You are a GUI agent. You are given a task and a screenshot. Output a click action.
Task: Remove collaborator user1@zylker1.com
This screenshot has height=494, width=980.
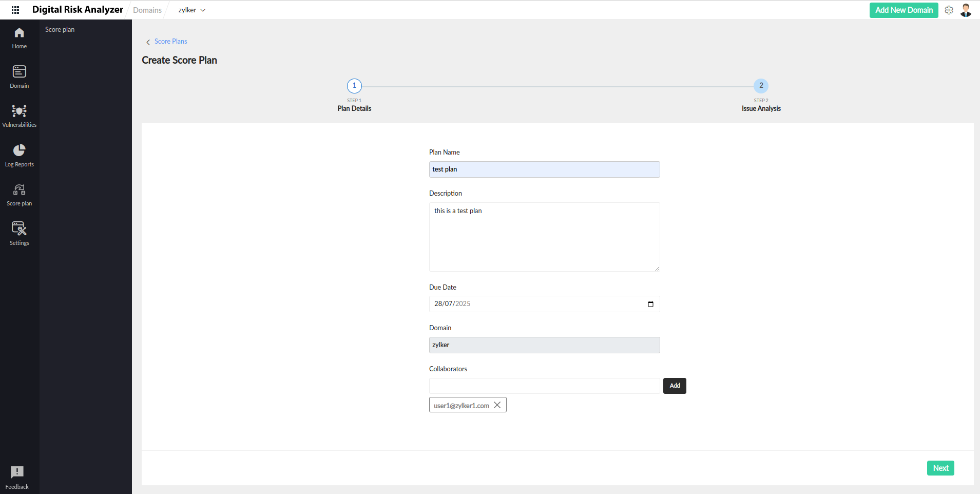point(497,405)
